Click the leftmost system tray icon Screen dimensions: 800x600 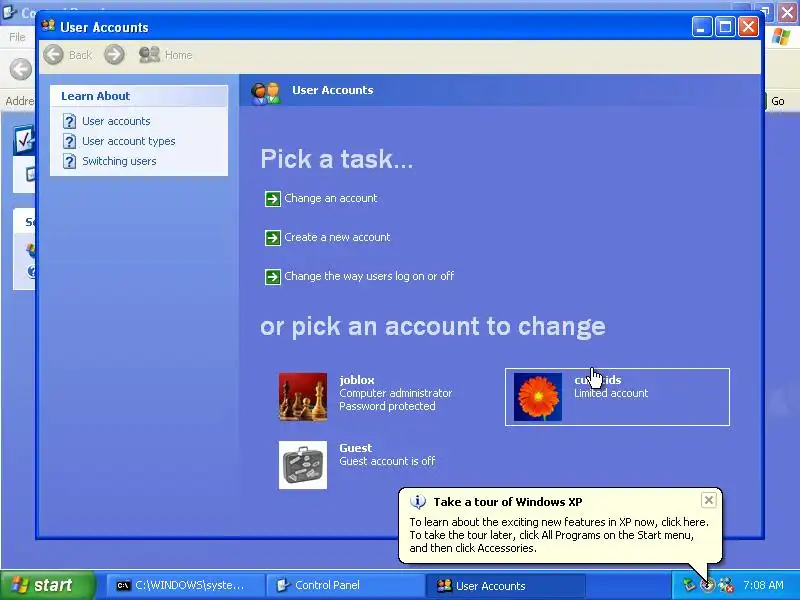pyautogui.click(x=690, y=585)
